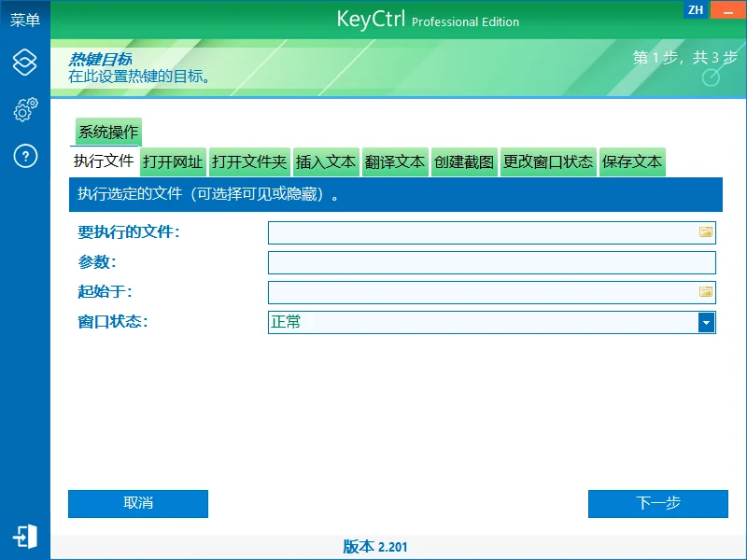Switch to the 打开网址 tab
The width and height of the screenshot is (747, 560).
(173, 161)
